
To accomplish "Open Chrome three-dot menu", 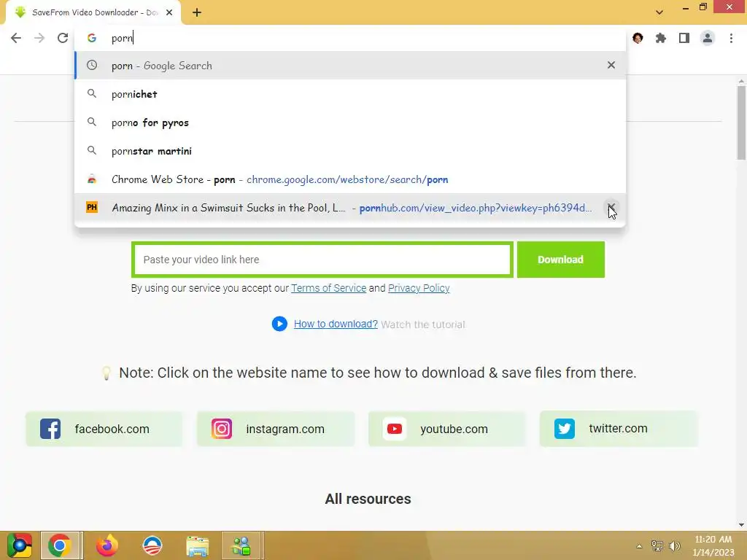I will [731, 38].
